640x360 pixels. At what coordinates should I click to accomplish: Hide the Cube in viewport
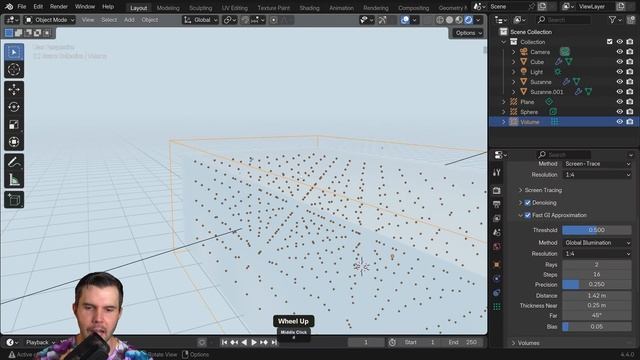[620, 62]
